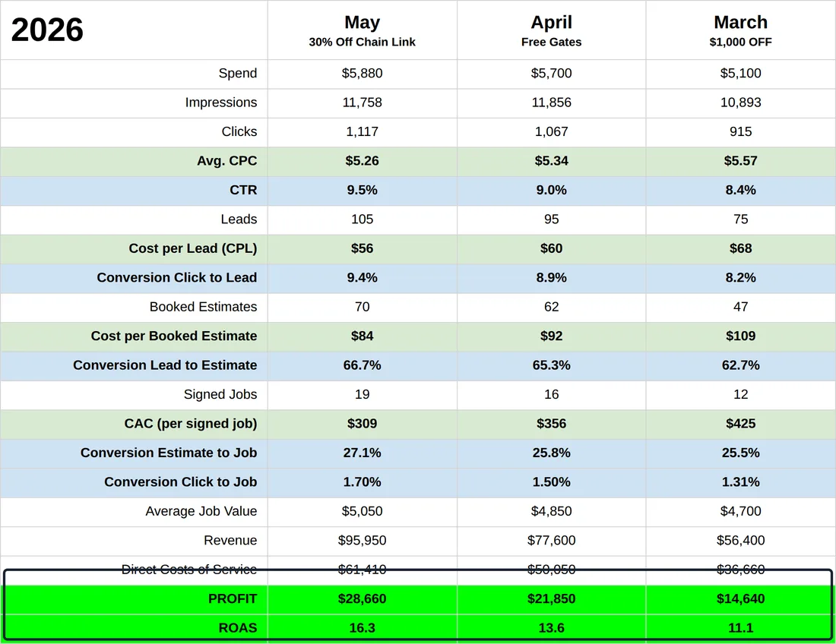Screen dimensions: 836x644
Task: Select the PROFIT row label
Action: (233, 598)
